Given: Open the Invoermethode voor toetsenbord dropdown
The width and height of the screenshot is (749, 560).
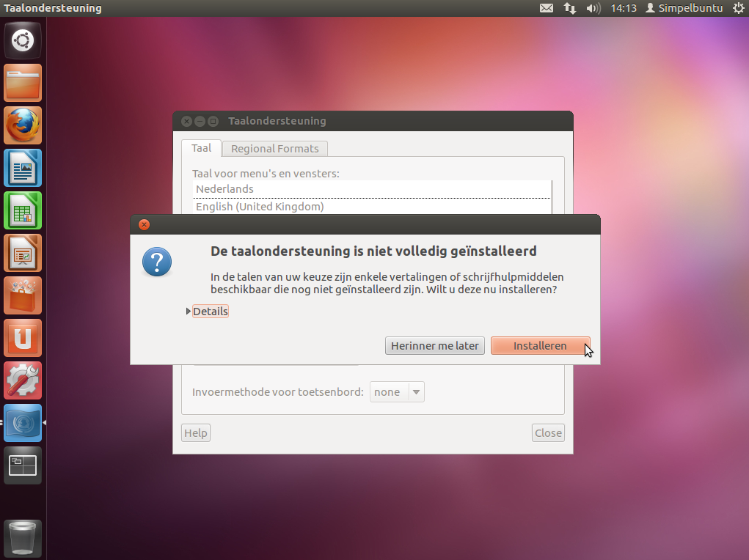Looking at the screenshot, I should [397, 392].
